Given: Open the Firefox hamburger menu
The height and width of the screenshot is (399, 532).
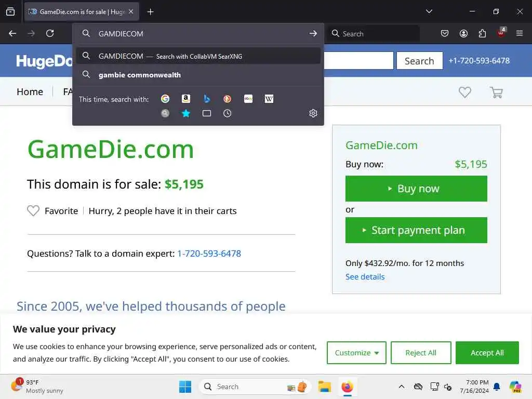Looking at the screenshot, I should click(520, 33).
